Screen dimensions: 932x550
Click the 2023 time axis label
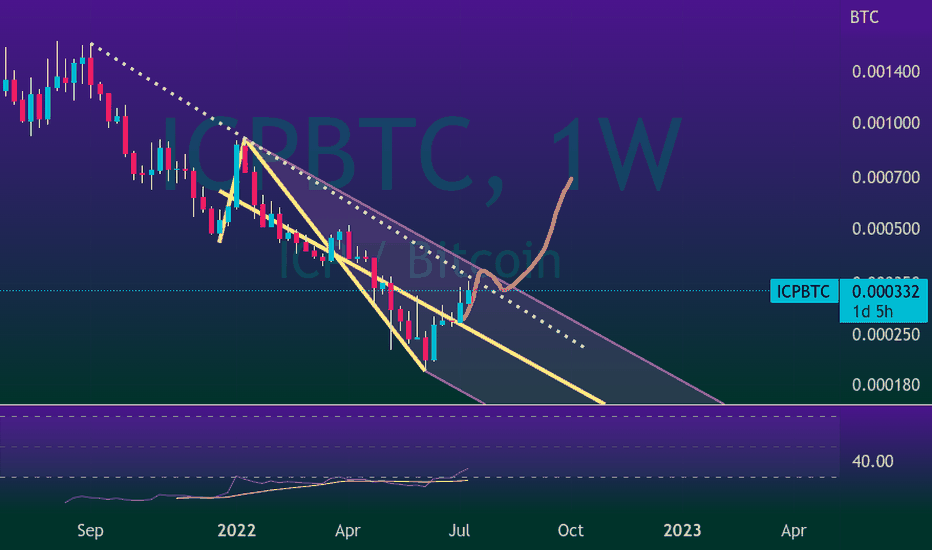(682, 530)
